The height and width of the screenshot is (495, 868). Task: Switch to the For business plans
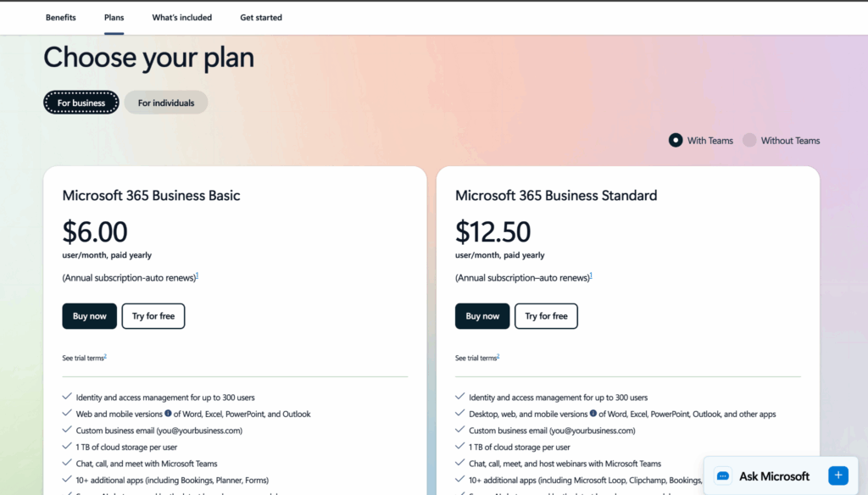pos(81,103)
